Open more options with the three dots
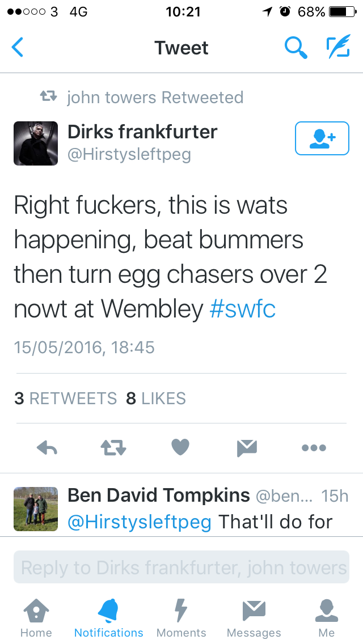Screen dimensions: 363x644 (314, 448)
